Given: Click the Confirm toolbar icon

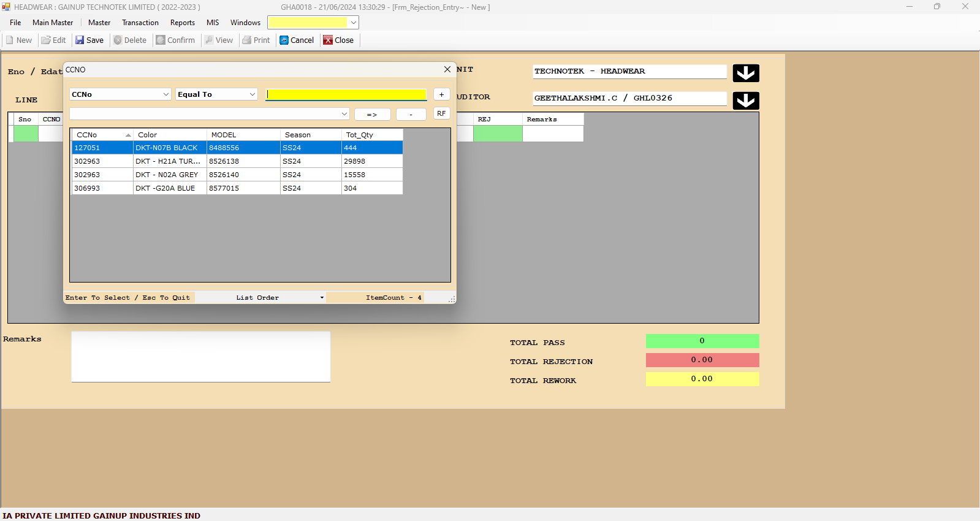Looking at the screenshot, I should coord(161,40).
